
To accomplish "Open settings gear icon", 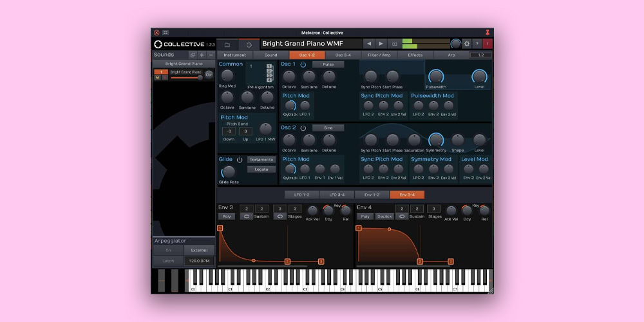I will point(467,44).
